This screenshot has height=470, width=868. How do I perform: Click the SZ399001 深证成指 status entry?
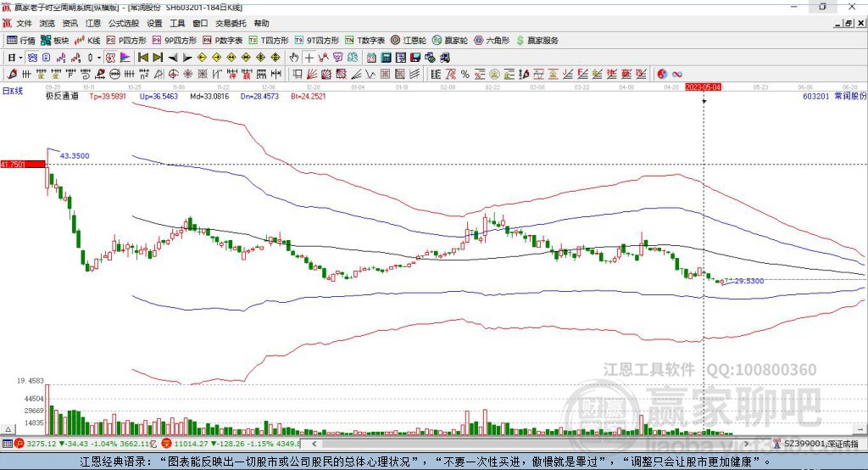point(821,444)
